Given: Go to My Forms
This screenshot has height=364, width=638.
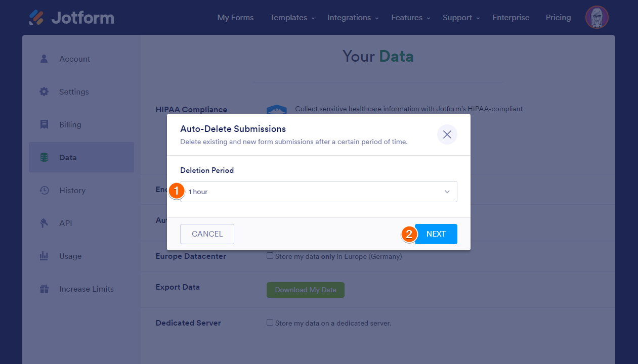Looking at the screenshot, I should [235, 18].
